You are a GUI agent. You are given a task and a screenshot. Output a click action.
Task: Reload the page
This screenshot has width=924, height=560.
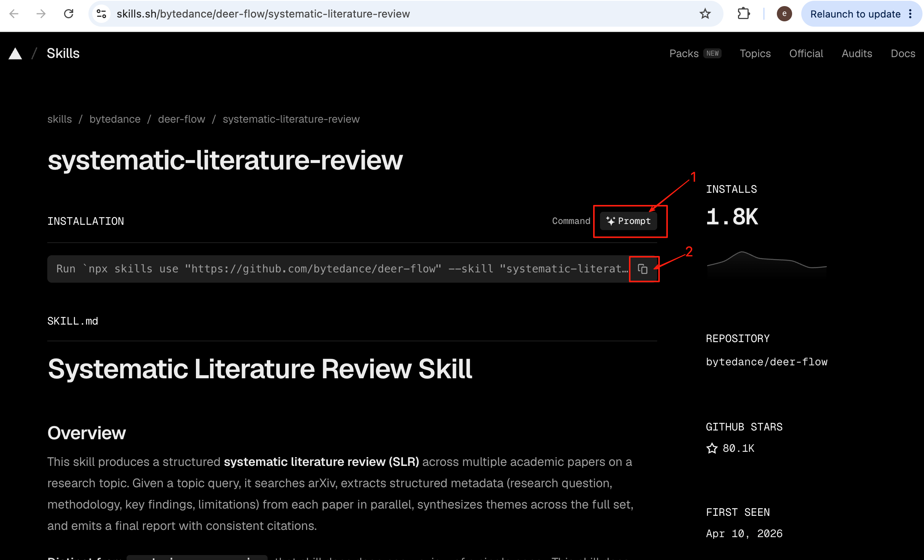coord(69,14)
